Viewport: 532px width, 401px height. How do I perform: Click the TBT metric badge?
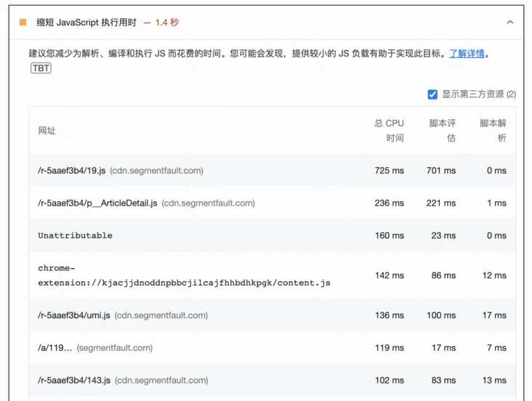(41, 68)
